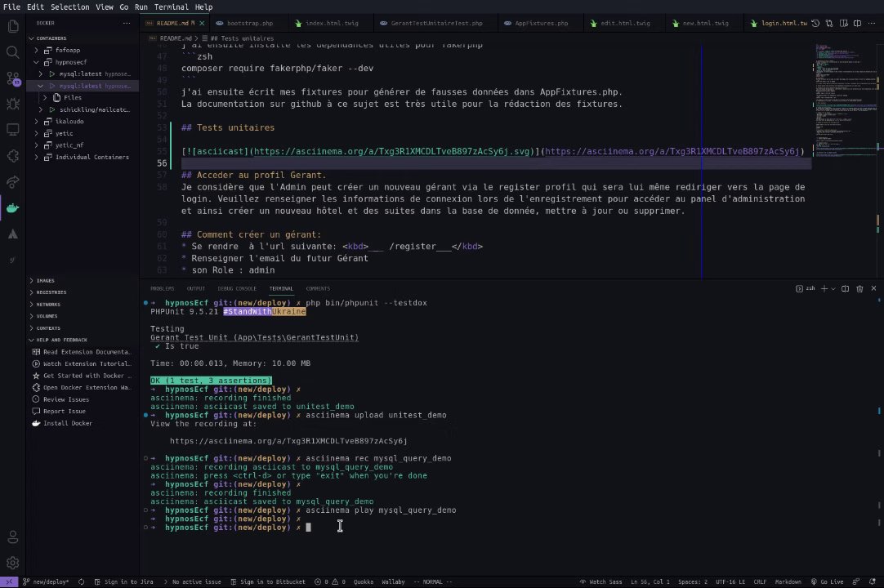884x588 pixels.
Task: Open the File menu
Action: pyautogui.click(x=11, y=7)
